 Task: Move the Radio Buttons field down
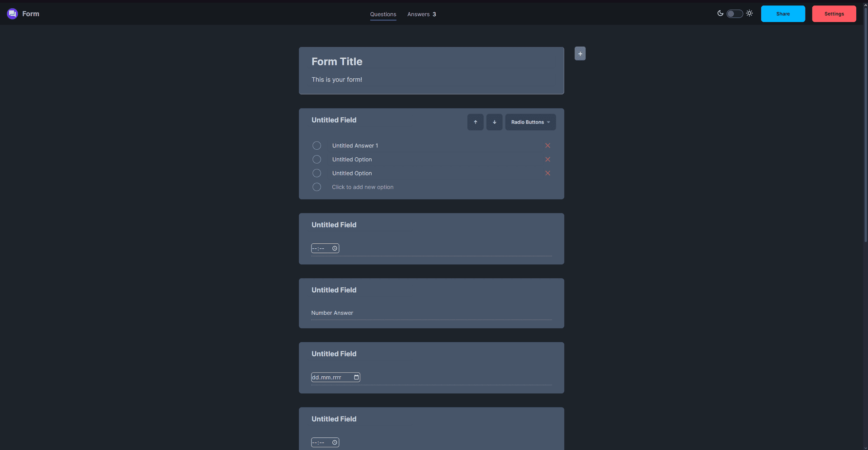[x=494, y=122]
